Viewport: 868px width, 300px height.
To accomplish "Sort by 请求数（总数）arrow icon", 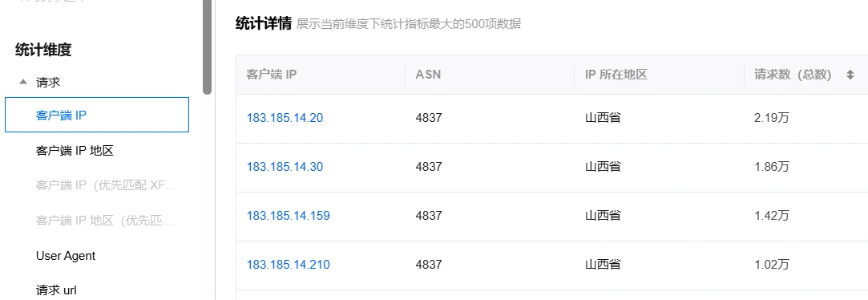I will pyautogui.click(x=850, y=75).
